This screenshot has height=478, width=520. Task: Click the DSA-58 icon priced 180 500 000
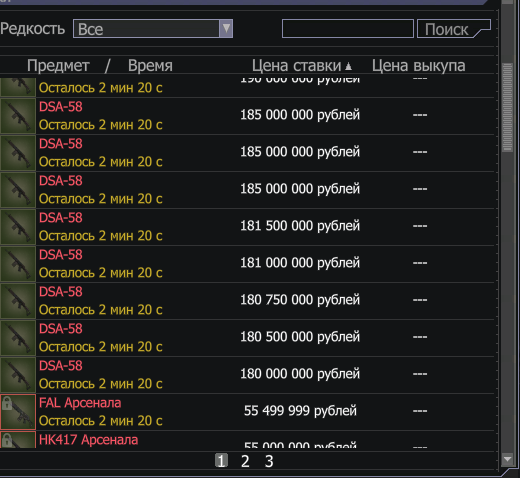pos(18,338)
